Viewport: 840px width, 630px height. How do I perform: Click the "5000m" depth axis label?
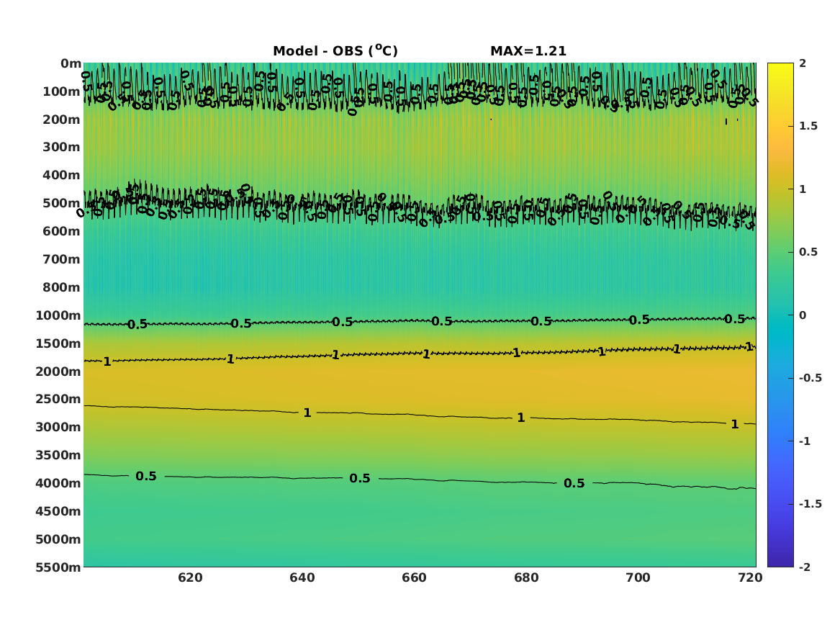(58, 539)
